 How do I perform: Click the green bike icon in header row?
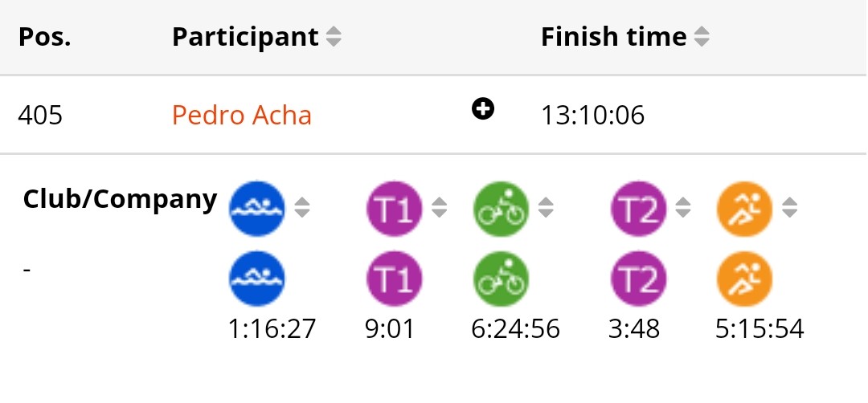[501, 209]
